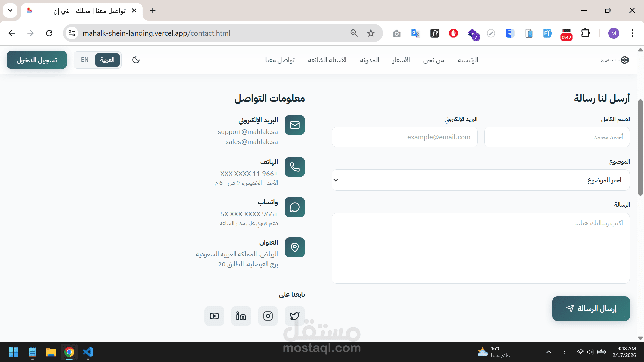Select العربية language option
Image resolution: width=644 pixels, height=362 pixels.
[x=107, y=60]
